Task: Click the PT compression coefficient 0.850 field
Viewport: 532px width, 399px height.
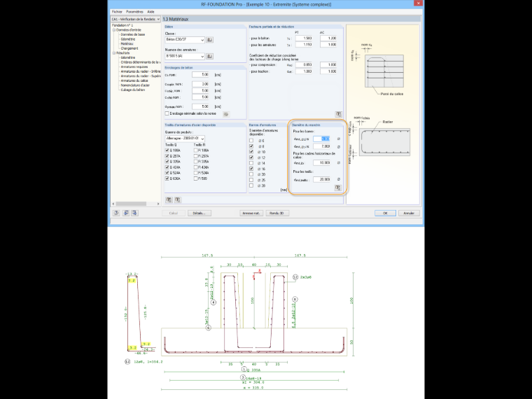Action: tap(304, 65)
